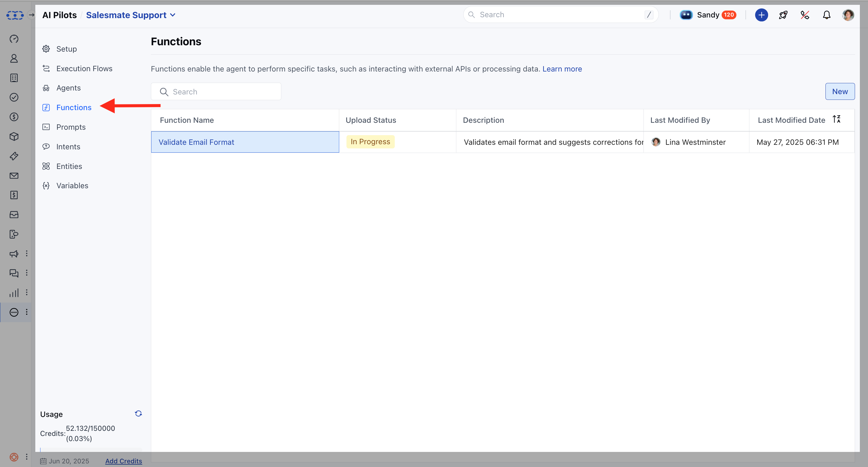Open the Validate Email Format function
Viewport: 868px width, 467px height.
[196, 142]
